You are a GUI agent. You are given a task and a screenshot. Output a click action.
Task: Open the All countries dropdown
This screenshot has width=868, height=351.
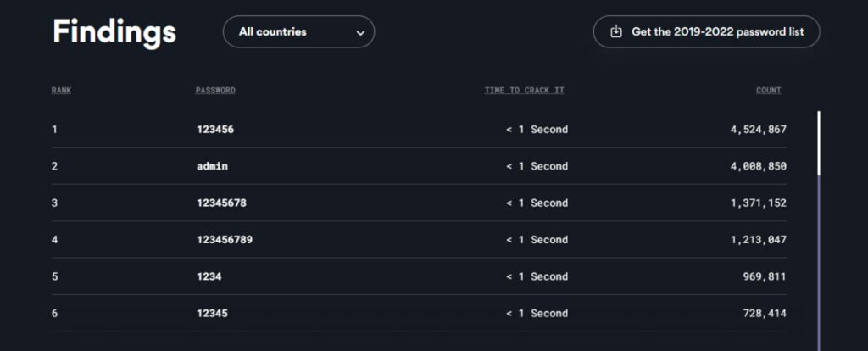(x=299, y=31)
